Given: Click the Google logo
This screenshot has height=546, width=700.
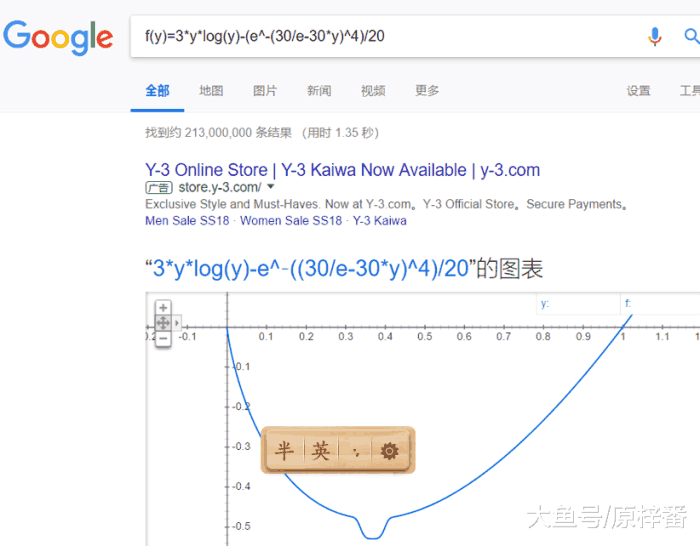Looking at the screenshot, I should point(58,38).
